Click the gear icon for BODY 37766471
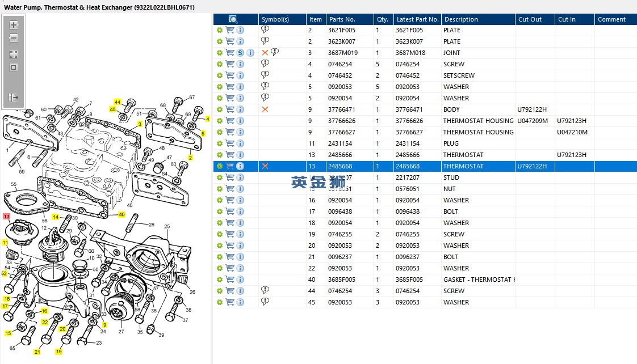The height and width of the screenshot is (364, 637). point(220,109)
